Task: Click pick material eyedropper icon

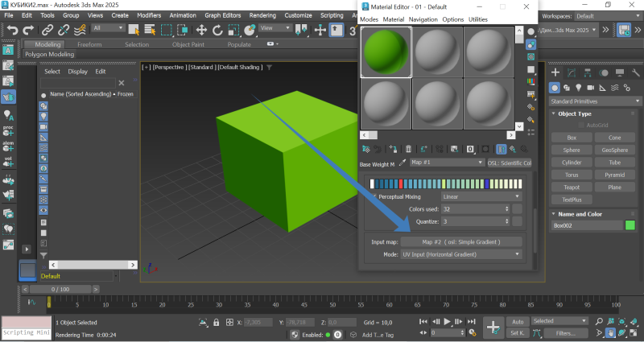Action: 402,163
